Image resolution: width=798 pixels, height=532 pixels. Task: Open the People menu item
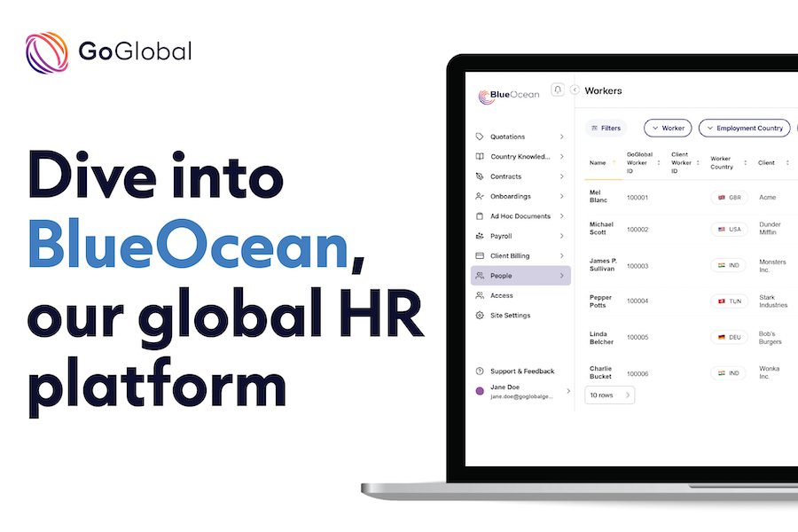click(520, 276)
